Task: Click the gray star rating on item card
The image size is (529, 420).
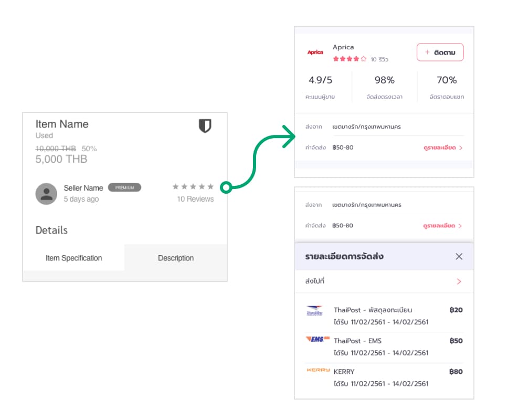Action: [x=193, y=186]
